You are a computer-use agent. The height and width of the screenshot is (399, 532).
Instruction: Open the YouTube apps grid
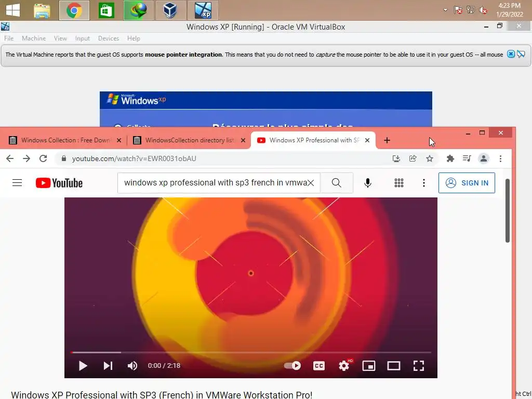coord(398,183)
